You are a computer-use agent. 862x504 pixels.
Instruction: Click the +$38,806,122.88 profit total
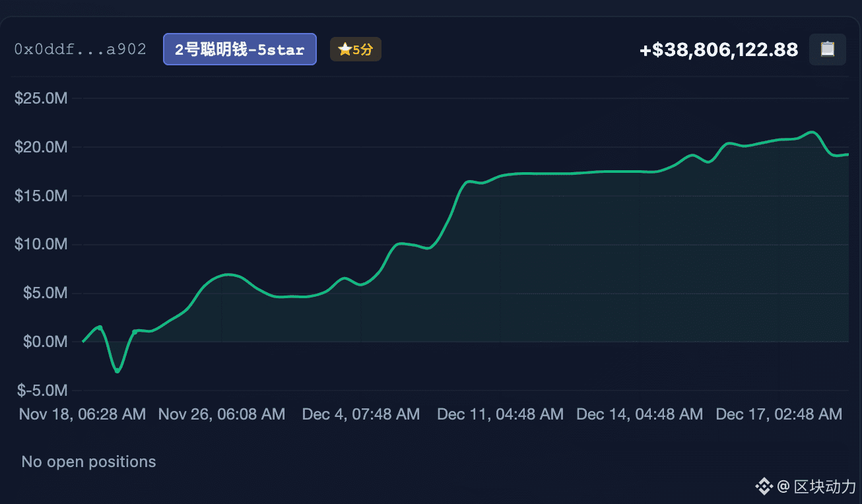pos(719,49)
